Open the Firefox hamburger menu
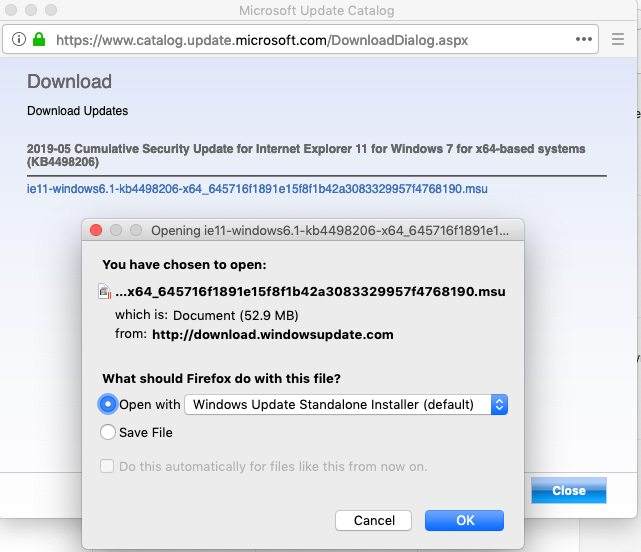Image resolution: width=641 pixels, height=552 pixels. click(x=619, y=40)
